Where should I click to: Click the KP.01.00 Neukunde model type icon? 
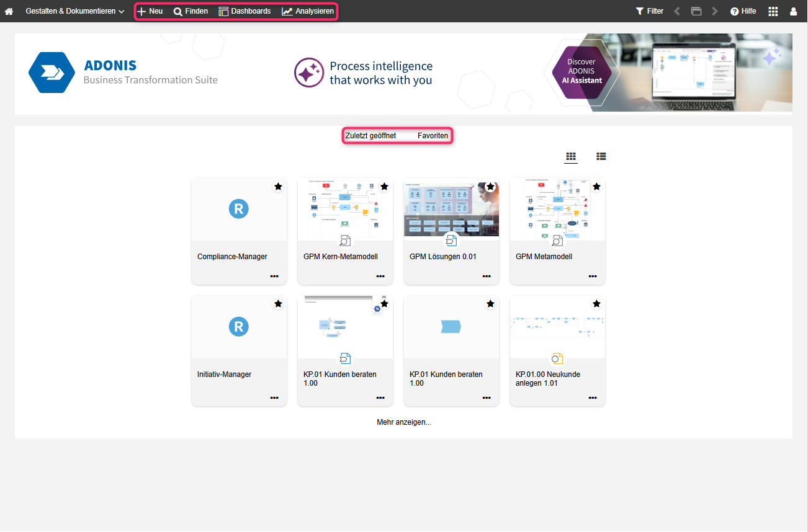click(557, 358)
